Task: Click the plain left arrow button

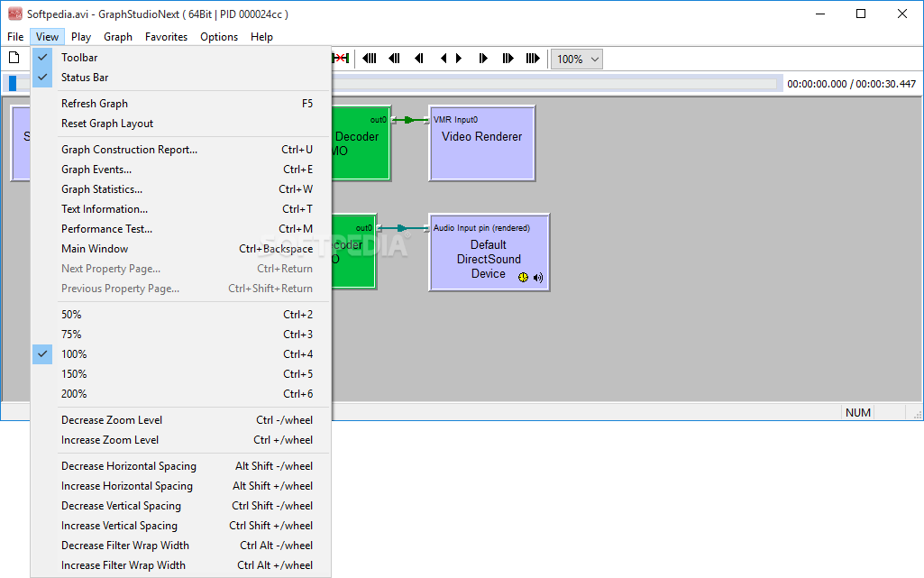Action: click(444, 59)
